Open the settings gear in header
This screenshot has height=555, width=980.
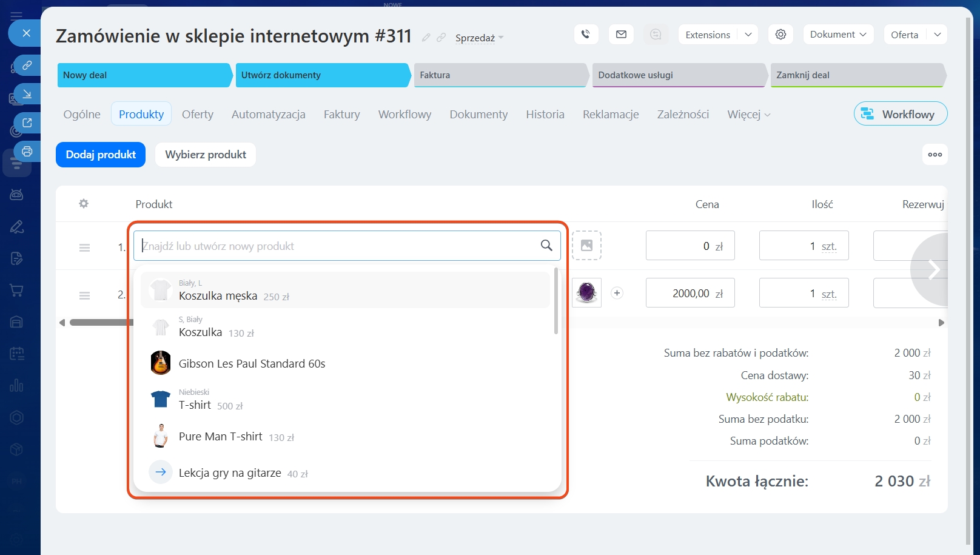pos(780,35)
